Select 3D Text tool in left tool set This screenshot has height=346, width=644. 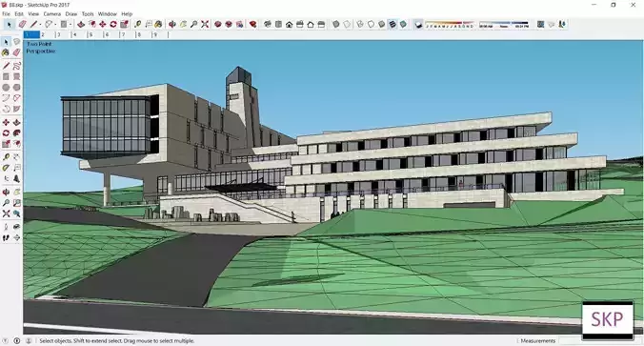click(16, 179)
